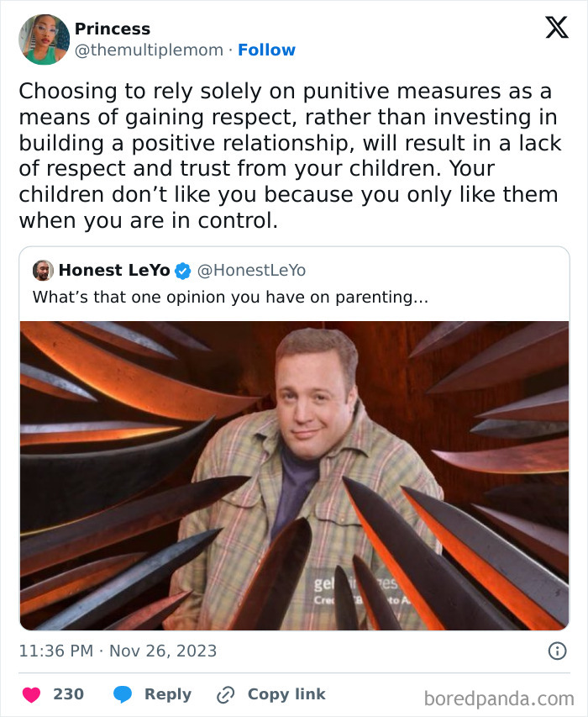Click Honest LeYo's display name
This screenshot has width=588, height=717.
pyautogui.click(x=113, y=270)
